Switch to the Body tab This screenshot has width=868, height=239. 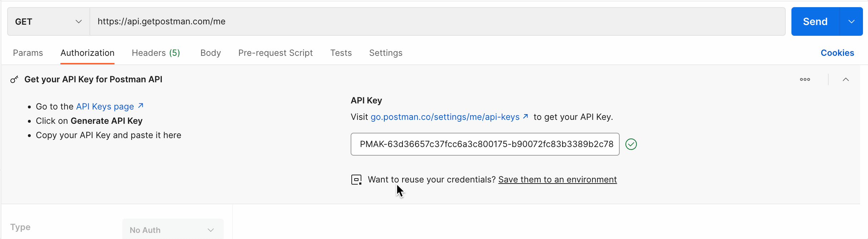[x=210, y=53]
